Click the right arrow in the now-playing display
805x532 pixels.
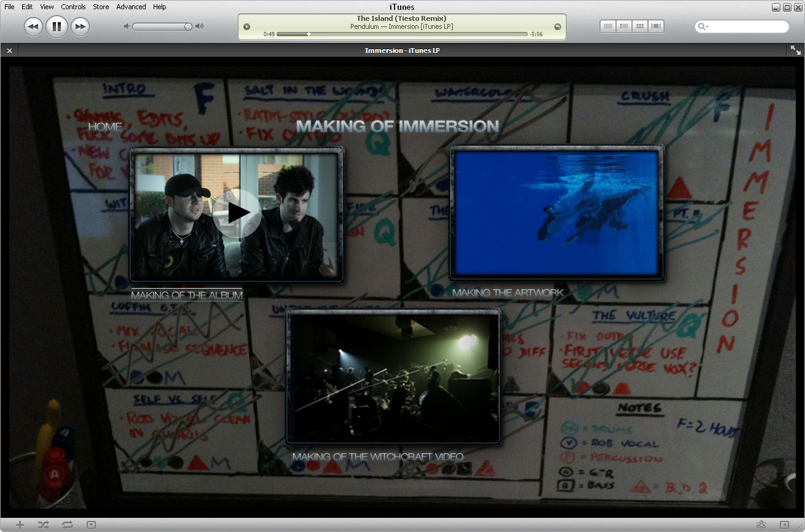pos(557,26)
